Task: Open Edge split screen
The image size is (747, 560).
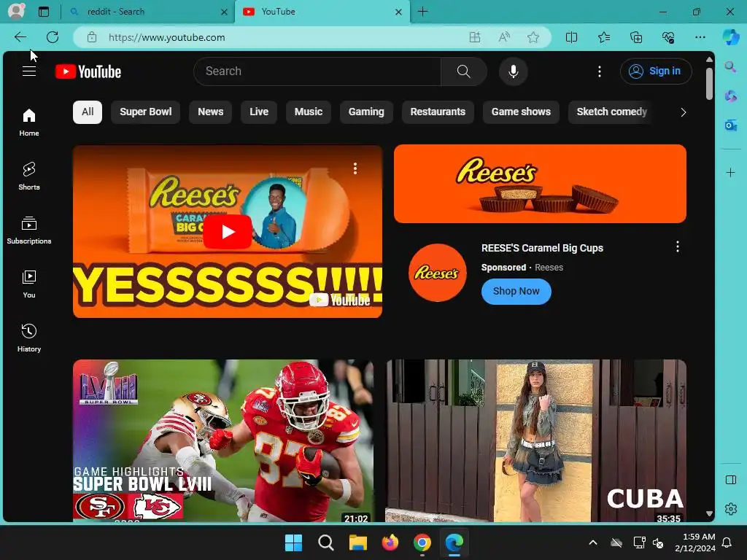Action: point(571,37)
